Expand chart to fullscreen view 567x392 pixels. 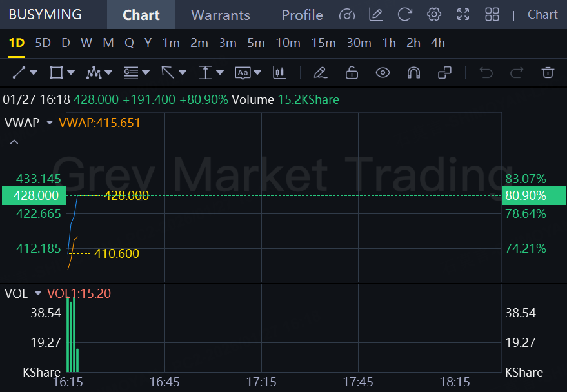(463, 14)
